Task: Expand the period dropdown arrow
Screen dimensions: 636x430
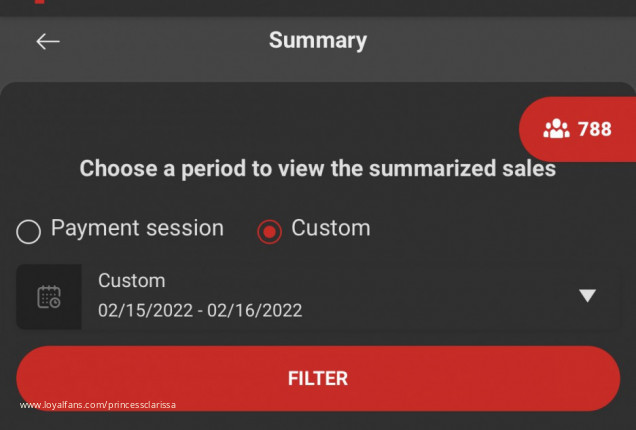Action: pyautogui.click(x=588, y=296)
